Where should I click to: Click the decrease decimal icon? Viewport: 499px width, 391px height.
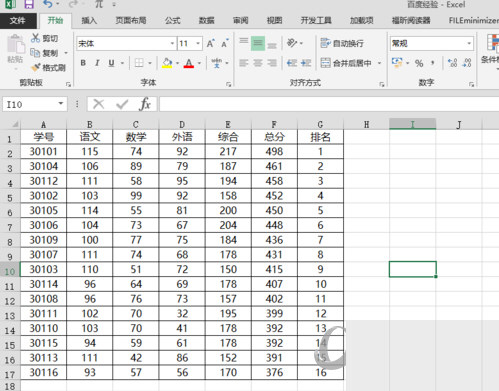pos(467,63)
